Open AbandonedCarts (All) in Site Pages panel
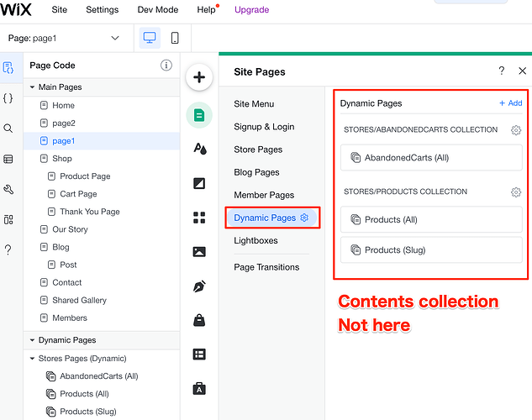532x420 pixels. (431, 158)
